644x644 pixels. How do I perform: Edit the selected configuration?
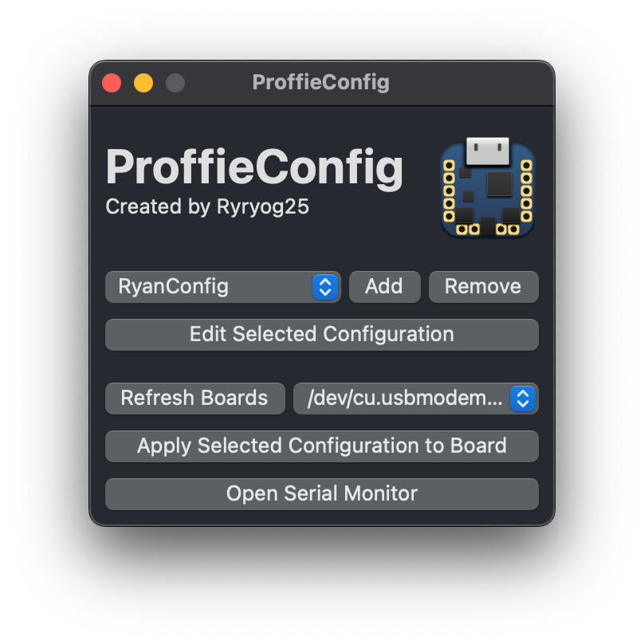click(x=322, y=334)
